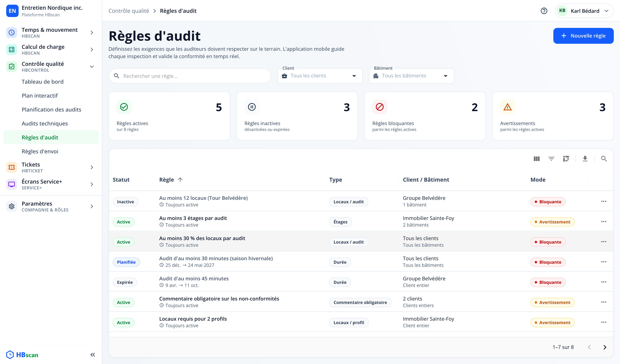Viewport: 620px width, 364px height.
Task: Collapse Contrôle qualité section
Action: click(x=51, y=66)
